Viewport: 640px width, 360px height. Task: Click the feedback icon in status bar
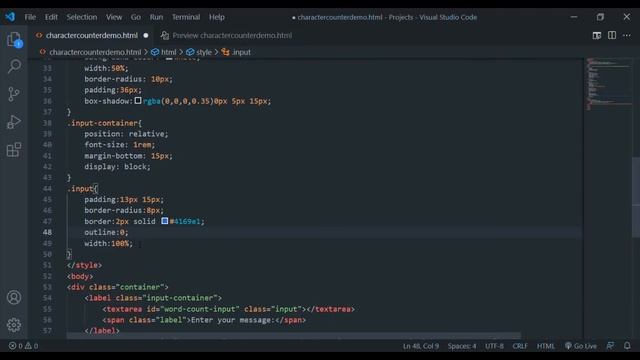tap(610, 346)
